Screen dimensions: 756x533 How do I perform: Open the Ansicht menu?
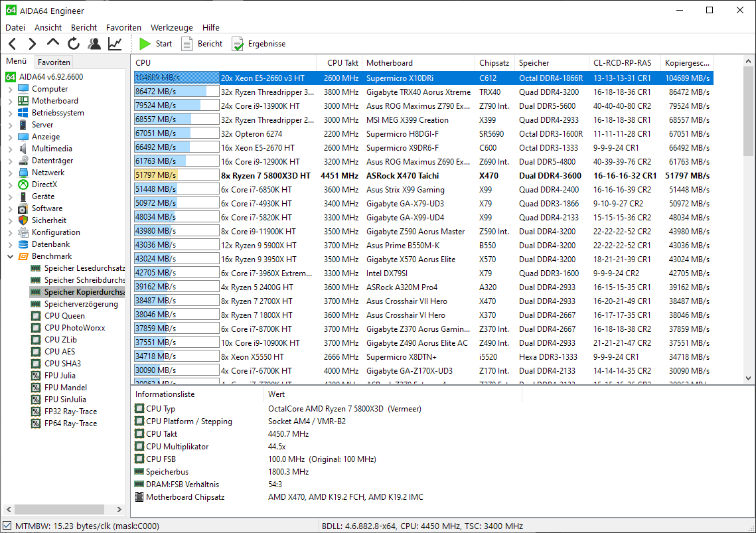click(48, 27)
